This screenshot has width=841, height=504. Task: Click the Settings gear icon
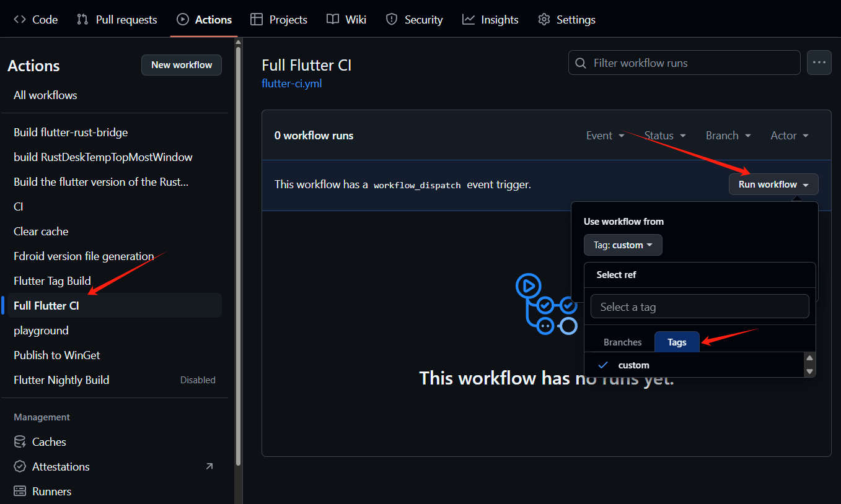pos(544,20)
